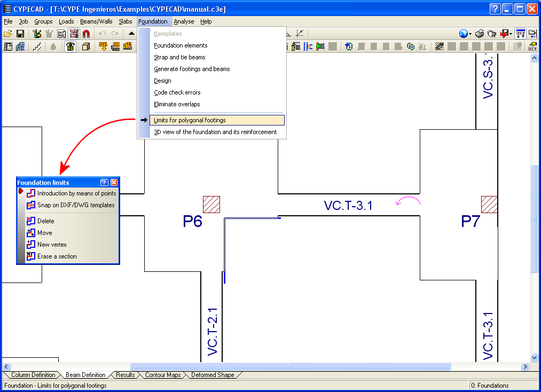
Task: Toggle the DXF DWG template views icon
Action: [74, 34]
